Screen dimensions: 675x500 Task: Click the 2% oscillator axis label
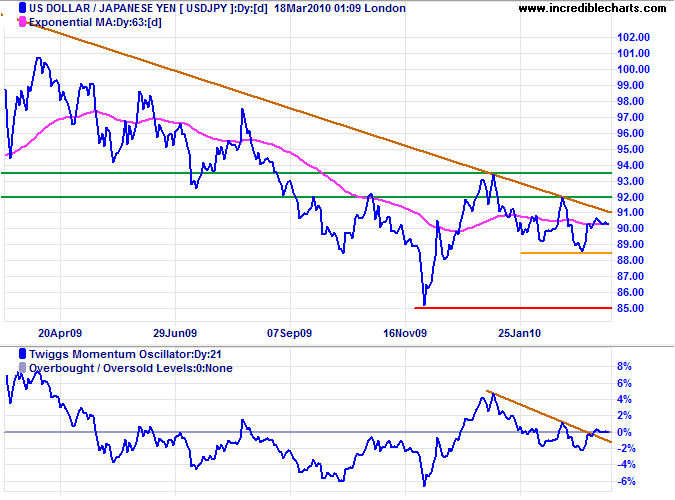point(624,416)
